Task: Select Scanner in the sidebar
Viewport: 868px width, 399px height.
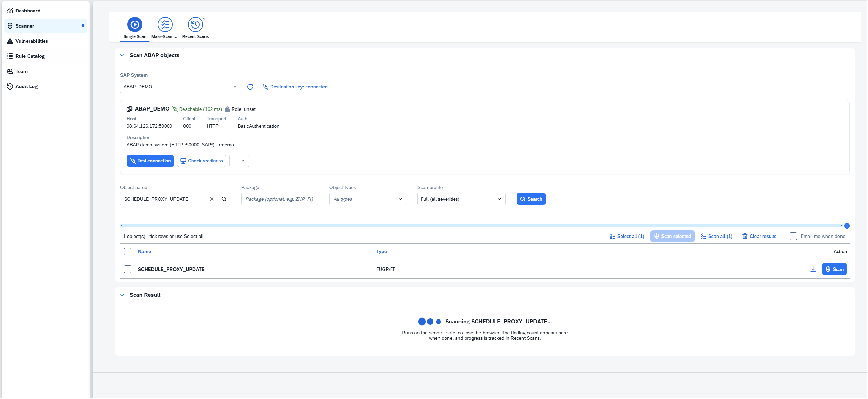Action: click(45, 26)
